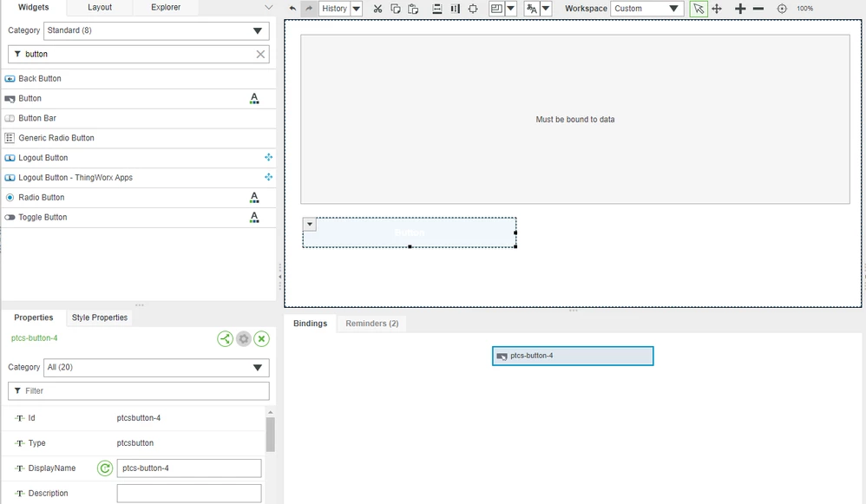Select the Radio Button widget
Image resolution: width=866 pixels, height=504 pixels.
tap(139, 198)
